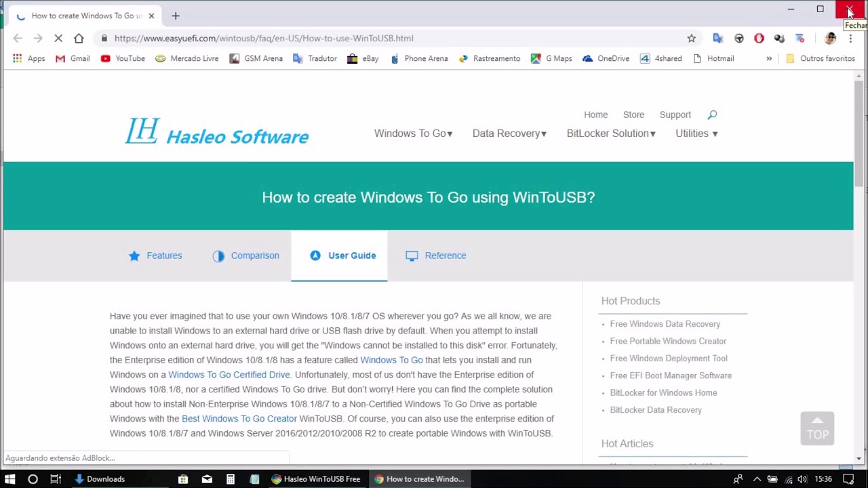Switch to the Features tab
Screen dimensions: 868x488
tap(155, 256)
